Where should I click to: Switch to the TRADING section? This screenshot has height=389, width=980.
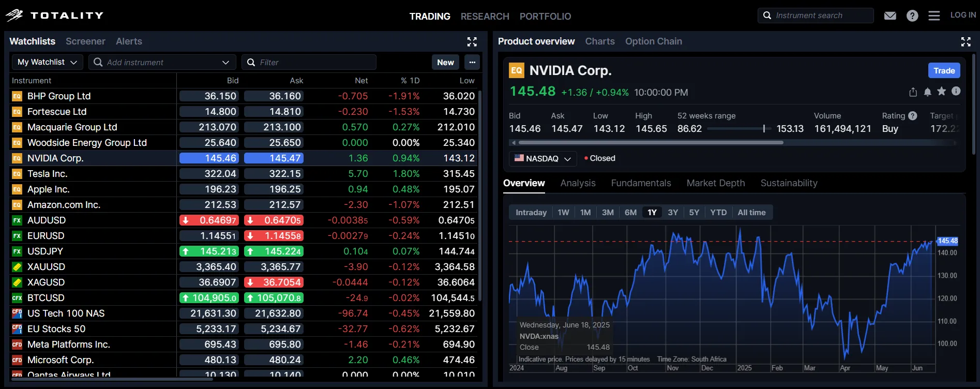point(430,16)
